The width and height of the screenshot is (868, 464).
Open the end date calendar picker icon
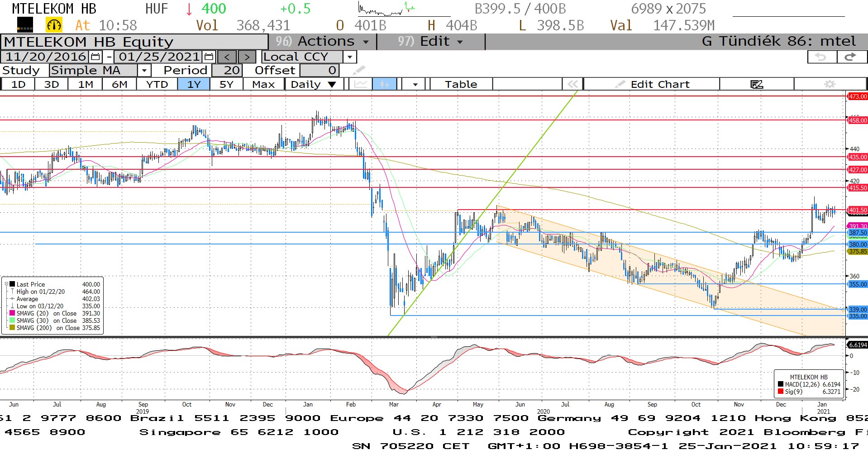[209, 57]
